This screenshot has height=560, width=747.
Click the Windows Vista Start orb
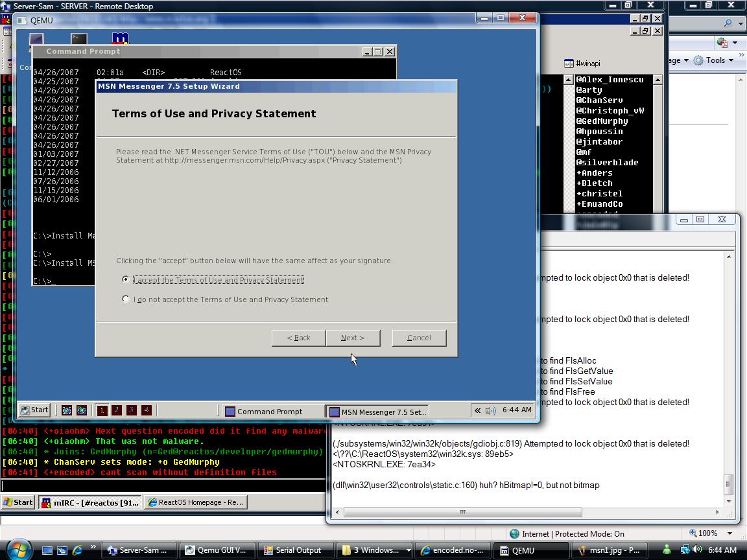point(19,549)
